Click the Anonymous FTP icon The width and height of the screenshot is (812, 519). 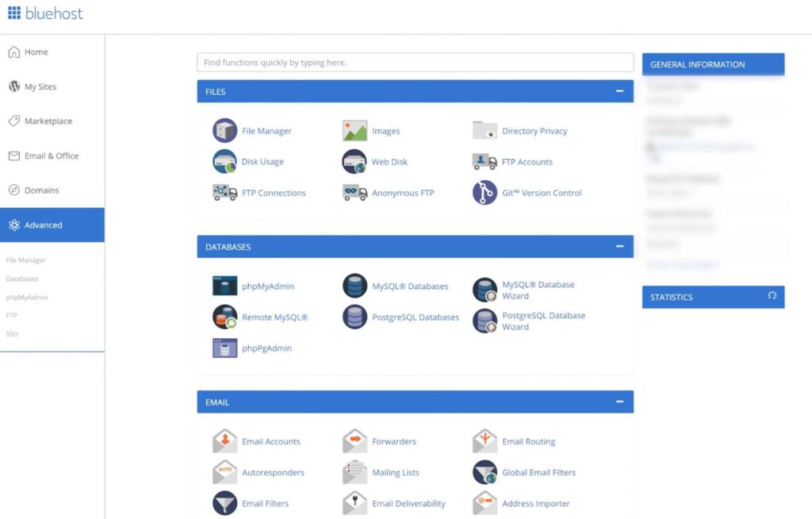coord(354,193)
